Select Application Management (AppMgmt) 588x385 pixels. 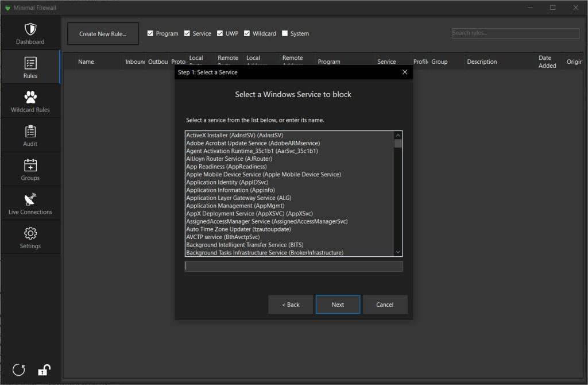coord(289,206)
